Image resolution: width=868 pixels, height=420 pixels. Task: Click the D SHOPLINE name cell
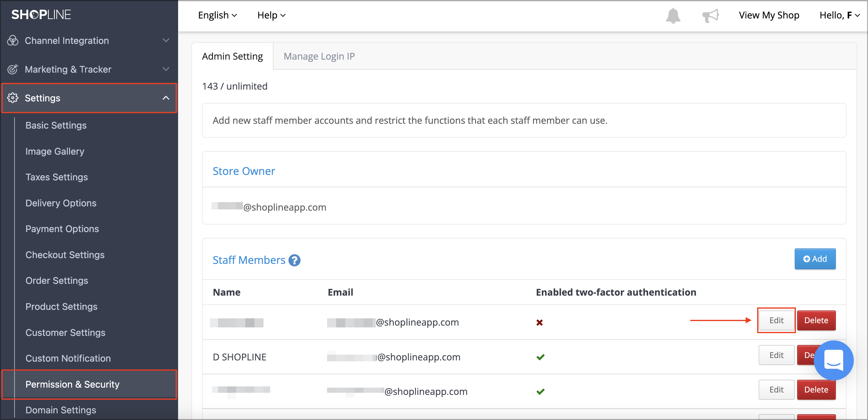point(240,357)
